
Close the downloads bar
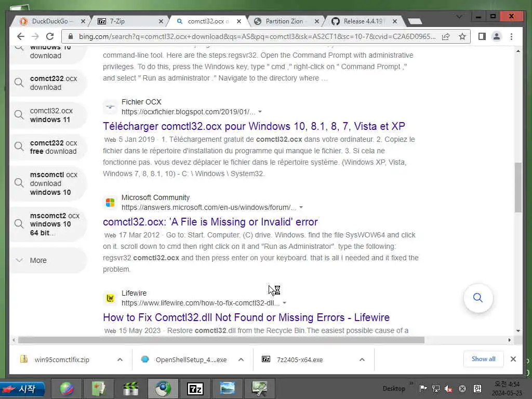(x=513, y=359)
